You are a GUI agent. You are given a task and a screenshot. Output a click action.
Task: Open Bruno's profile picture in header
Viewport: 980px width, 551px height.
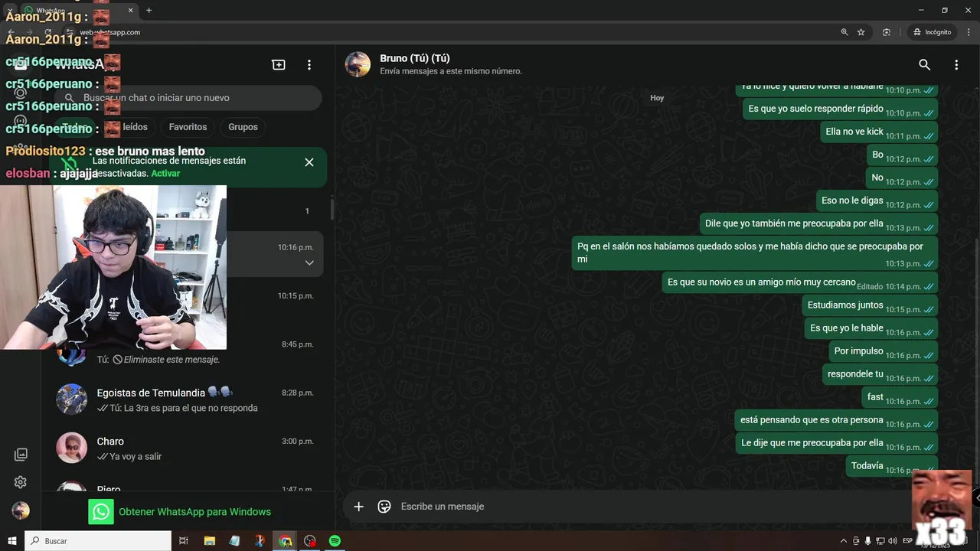[358, 64]
